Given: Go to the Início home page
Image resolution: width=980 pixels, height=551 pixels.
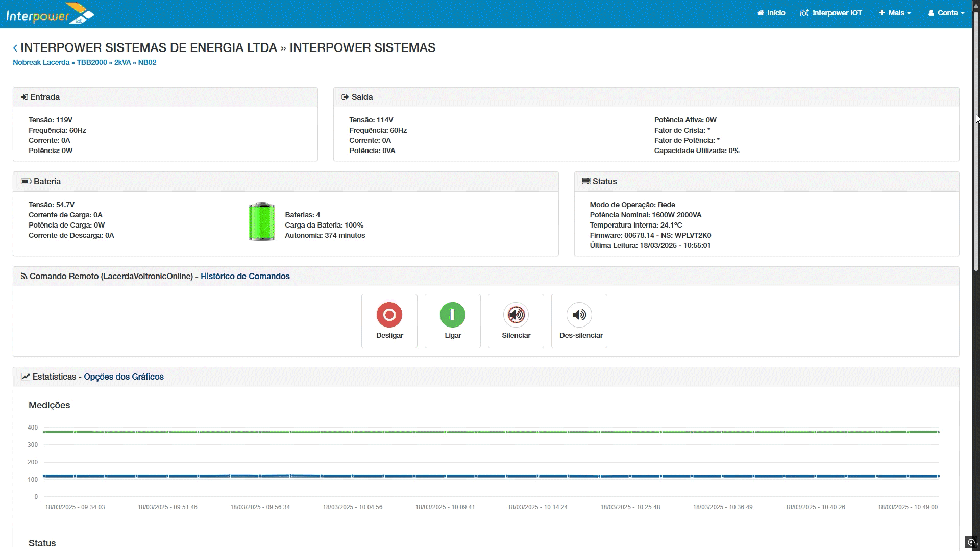Looking at the screenshot, I should point(771,13).
